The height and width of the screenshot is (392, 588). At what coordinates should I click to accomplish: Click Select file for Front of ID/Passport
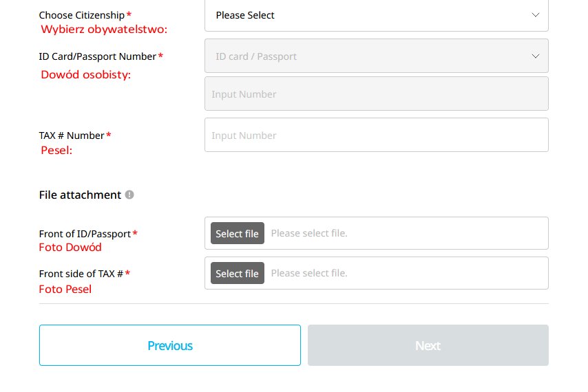click(238, 233)
